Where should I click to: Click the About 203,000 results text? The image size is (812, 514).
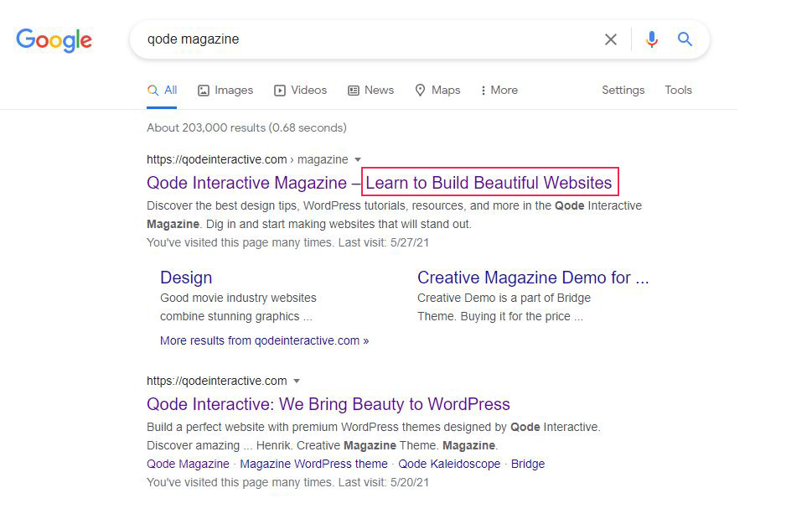pyautogui.click(x=246, y=128)
